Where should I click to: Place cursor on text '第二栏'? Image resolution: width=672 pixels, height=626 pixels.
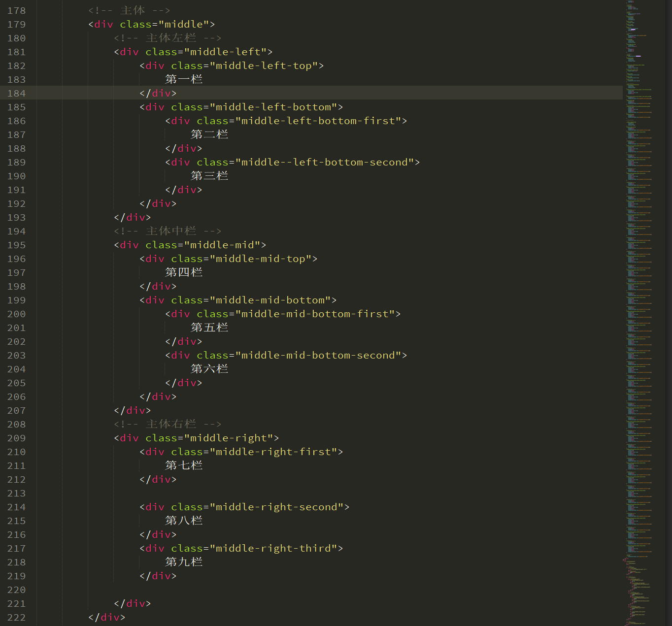tap(209, 134)
